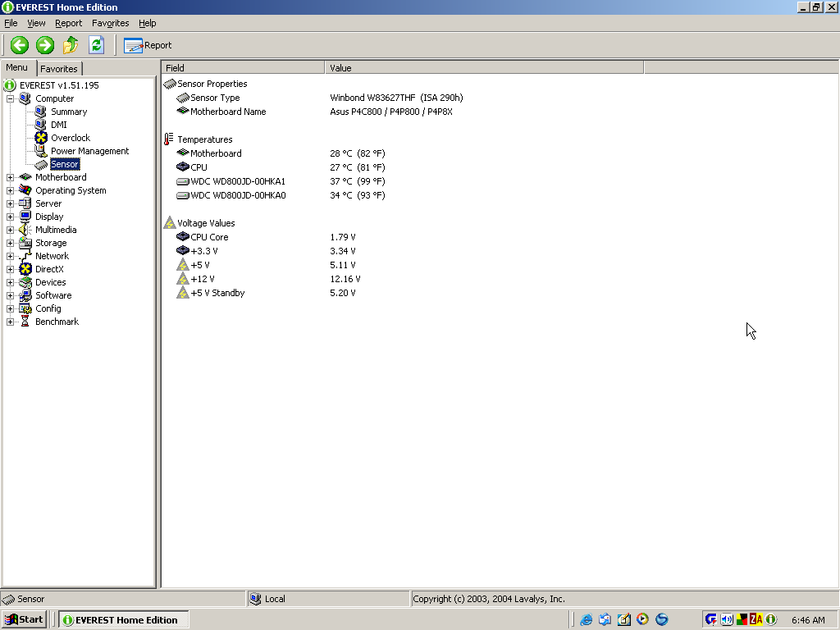Expand the Benchmark tree node
The image size is (840, 630).
pyautogui.click(x=10, y=322)
